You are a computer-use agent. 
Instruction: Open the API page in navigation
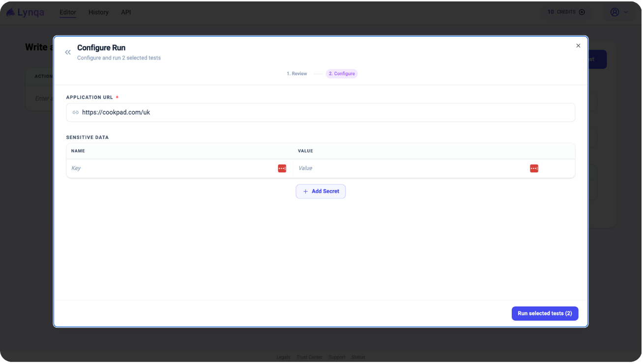[126, 12]
